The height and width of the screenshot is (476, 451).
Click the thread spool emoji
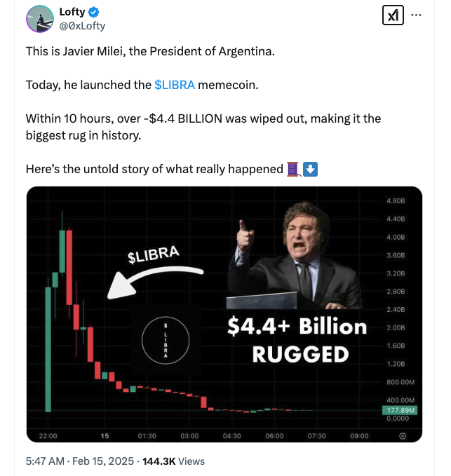coord(295,169)
